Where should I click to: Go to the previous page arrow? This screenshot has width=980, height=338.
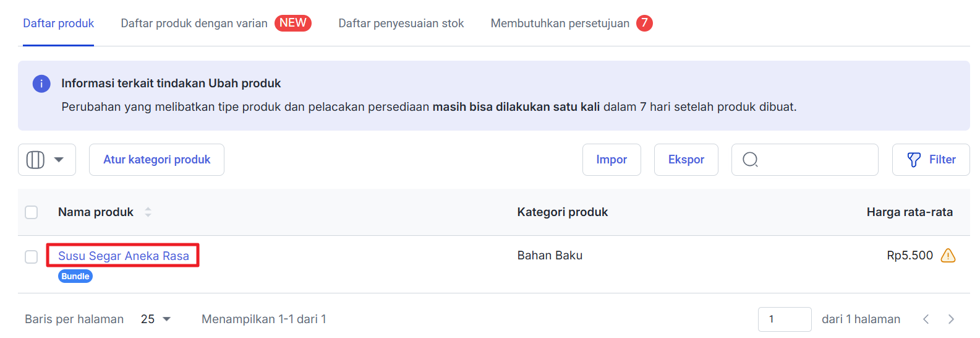click(x=926, y=319)
